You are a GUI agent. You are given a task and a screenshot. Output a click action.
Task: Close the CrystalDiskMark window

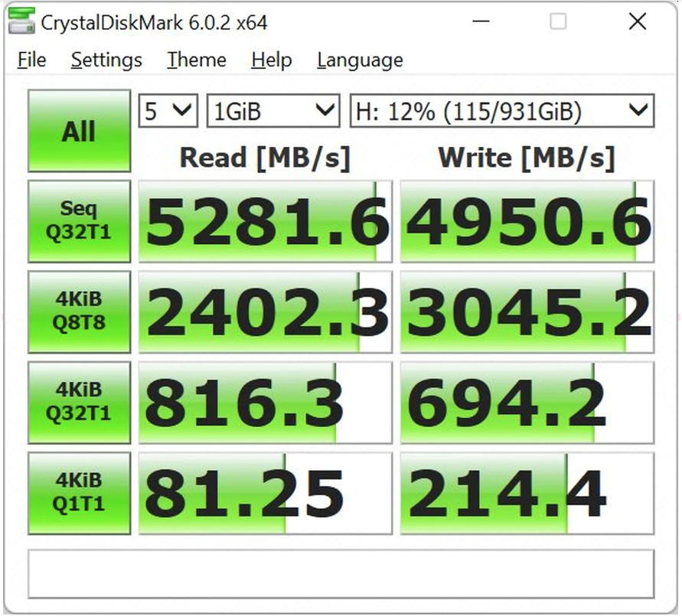[x=637, y=22]
